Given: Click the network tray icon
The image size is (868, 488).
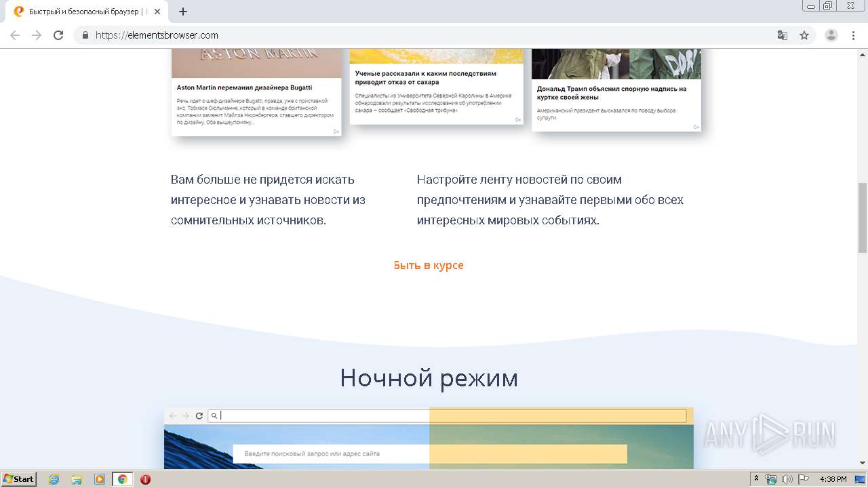Looking at the screenshot, I should (x=771, y=479).
